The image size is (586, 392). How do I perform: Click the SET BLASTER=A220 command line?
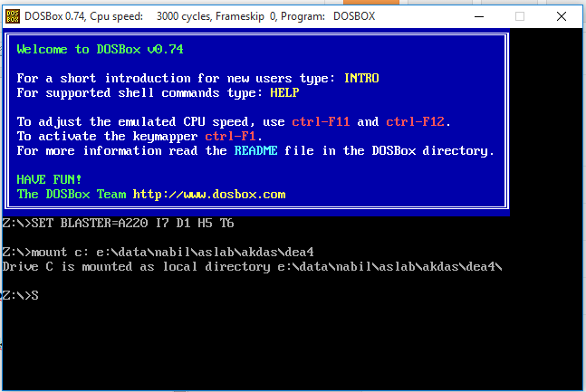(118, 223)
